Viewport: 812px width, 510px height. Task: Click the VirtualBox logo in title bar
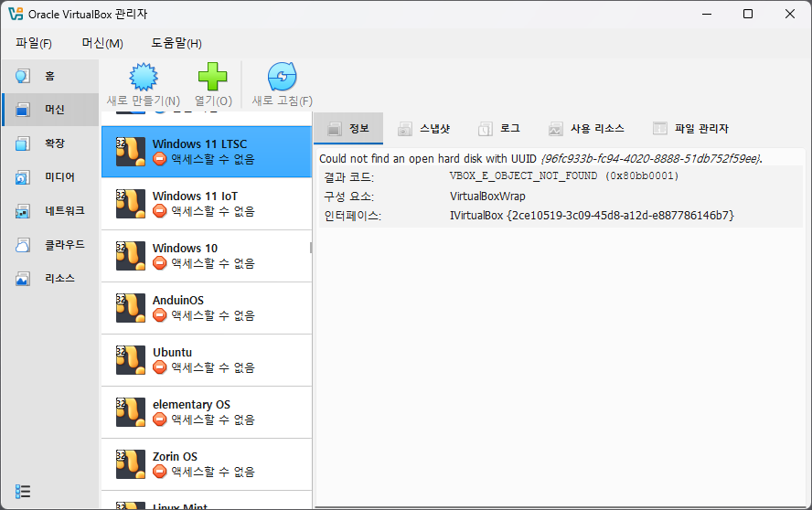(16, 14)
